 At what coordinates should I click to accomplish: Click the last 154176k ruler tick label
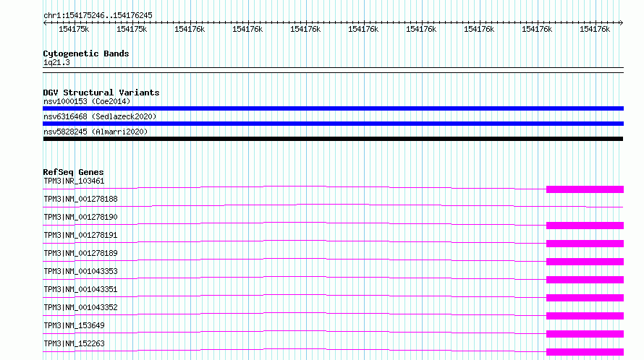click(x=595, y=29)
